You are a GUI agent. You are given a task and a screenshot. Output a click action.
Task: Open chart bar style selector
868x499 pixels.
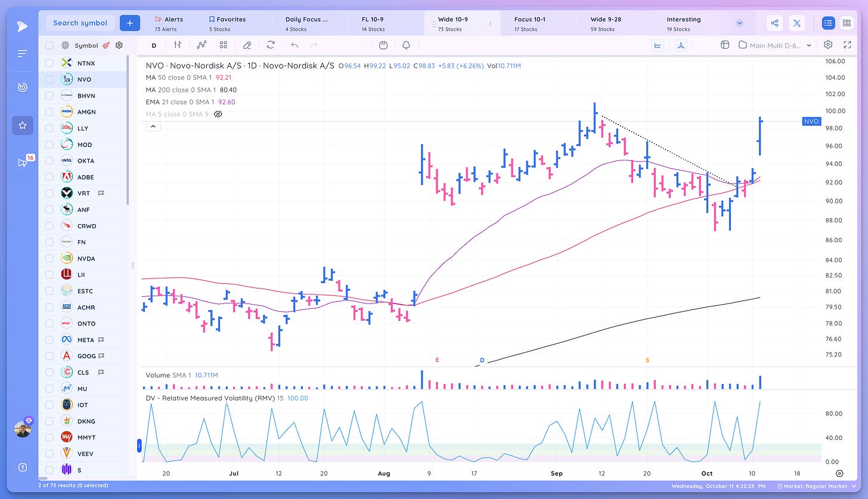point(178,45)
